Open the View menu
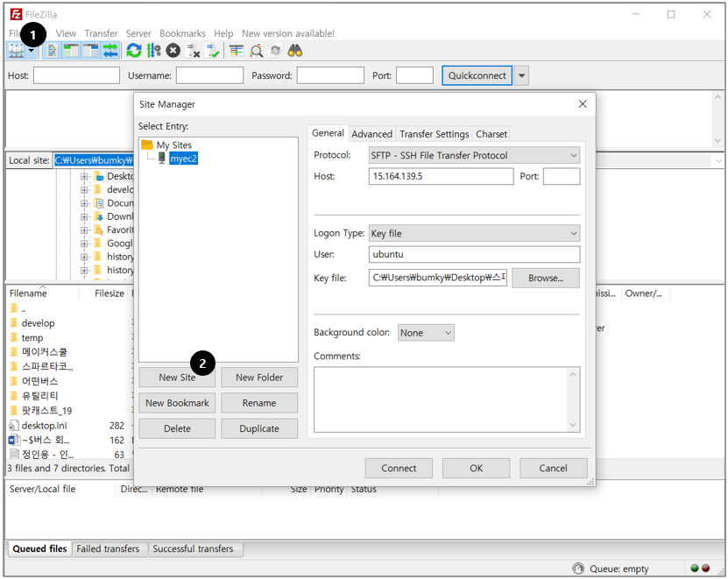 [66, 33]
